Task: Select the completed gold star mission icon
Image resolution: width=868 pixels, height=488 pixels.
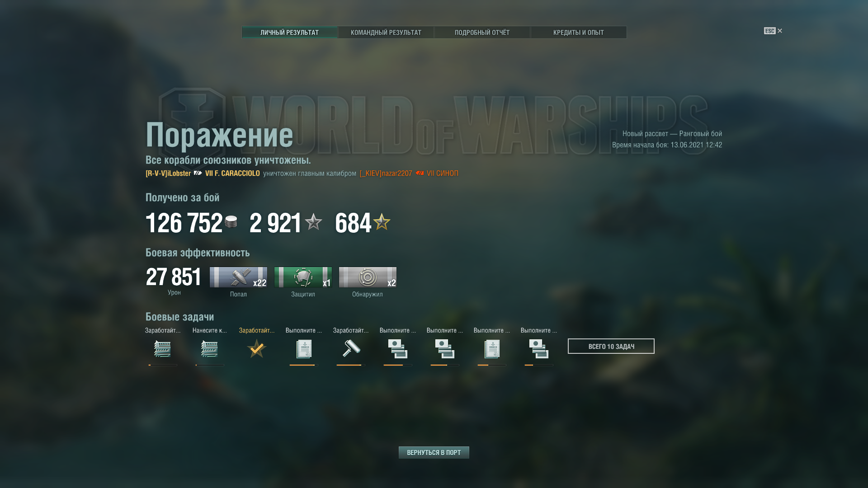Action: coord(257,349)
